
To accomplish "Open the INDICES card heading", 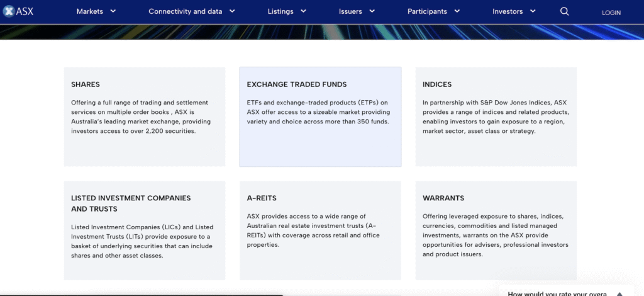I will (437, 84).
